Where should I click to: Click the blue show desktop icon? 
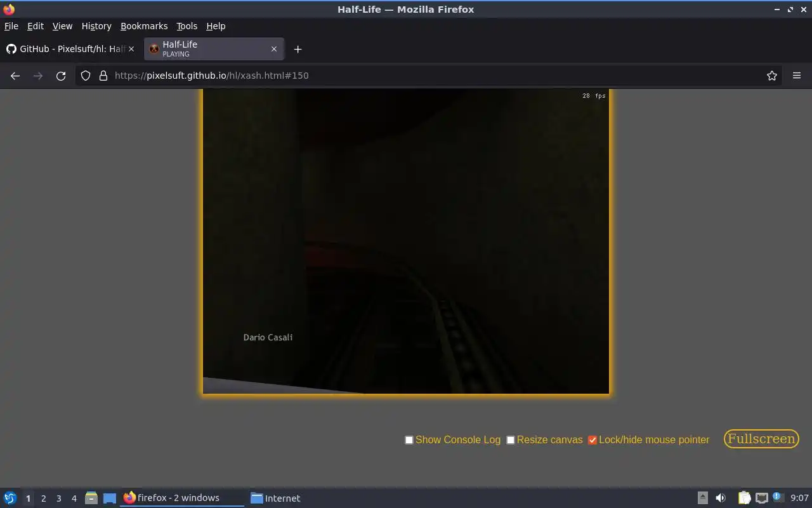[110, 498]
